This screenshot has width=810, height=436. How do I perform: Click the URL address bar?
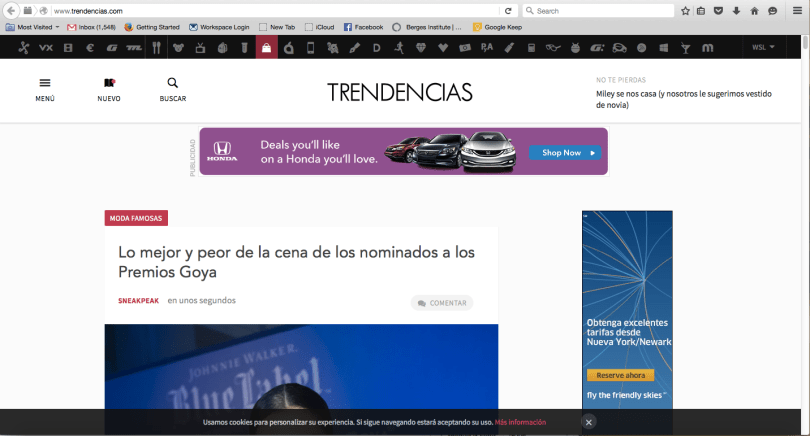(x=275, y=11)
